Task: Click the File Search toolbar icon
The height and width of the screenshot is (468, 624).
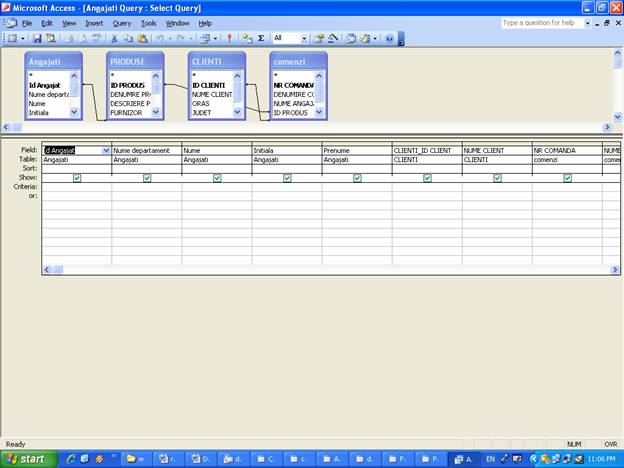Action: click(x=51, y=38)
